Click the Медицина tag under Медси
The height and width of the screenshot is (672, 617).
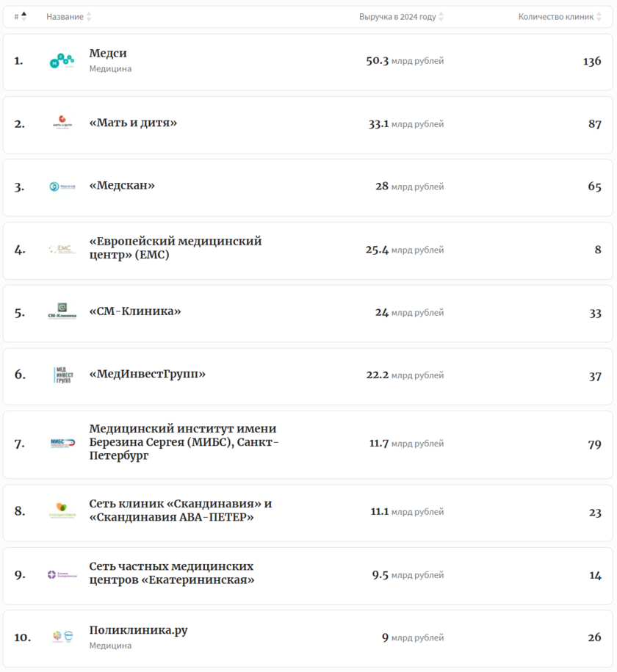pyautogui.click(x=110, y=69)
